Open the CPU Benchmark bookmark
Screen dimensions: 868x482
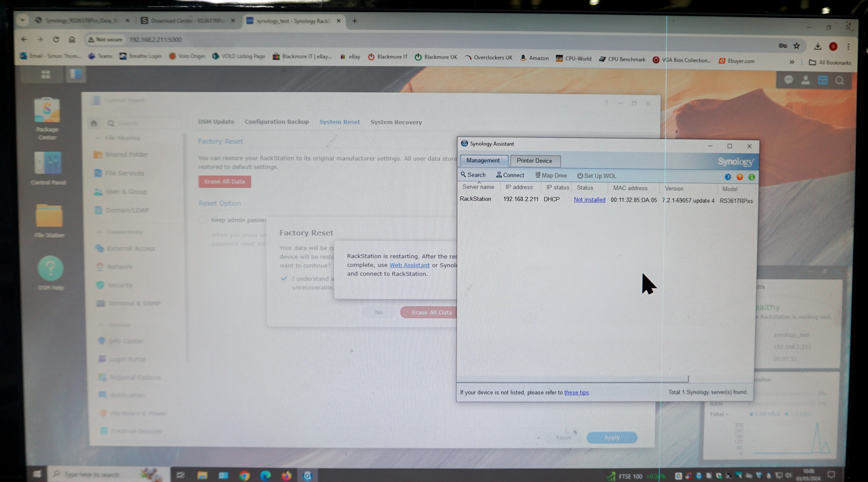coord(622,59)
